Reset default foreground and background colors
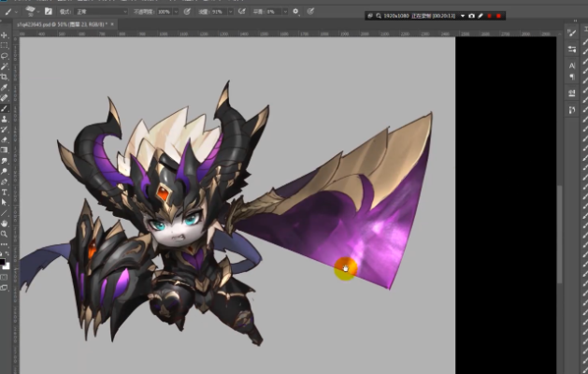Viewport: 588px width, 374px height. point(2,254)
